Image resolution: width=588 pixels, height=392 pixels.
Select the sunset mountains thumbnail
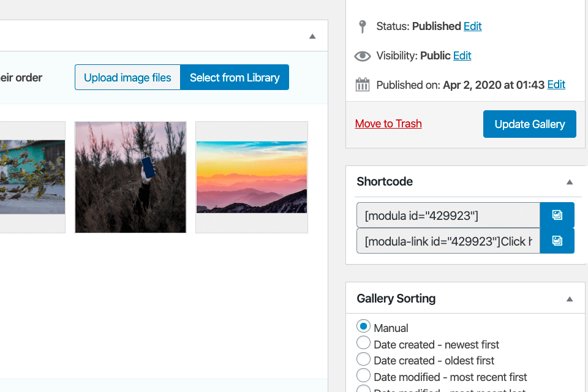tap(252, 177)
